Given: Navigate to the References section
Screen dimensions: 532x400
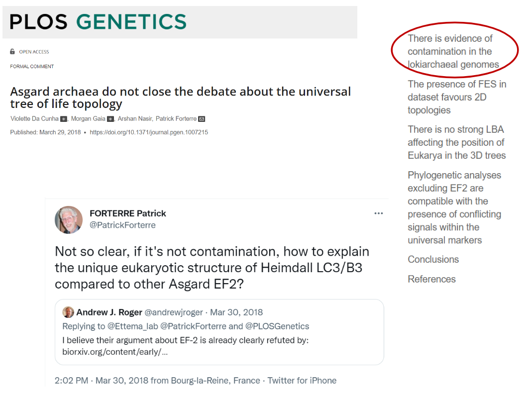Looking at the screenshot, I should 431,279.
